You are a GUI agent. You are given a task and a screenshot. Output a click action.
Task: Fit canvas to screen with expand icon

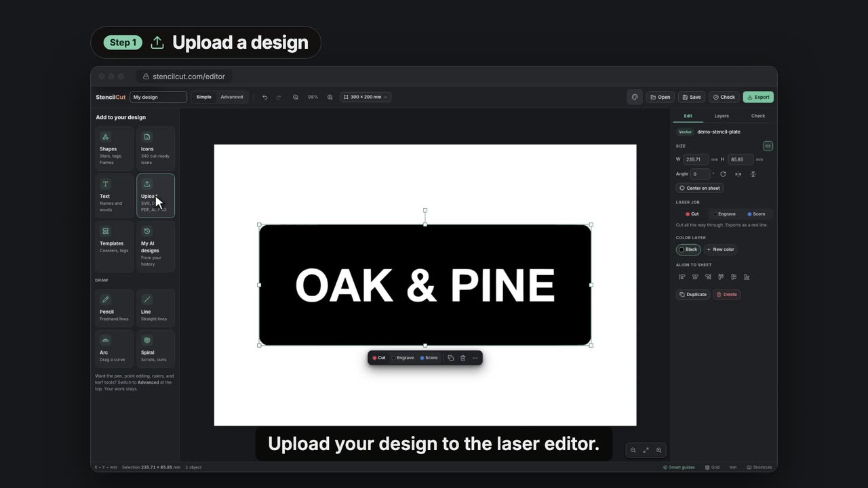pos(646,450)
